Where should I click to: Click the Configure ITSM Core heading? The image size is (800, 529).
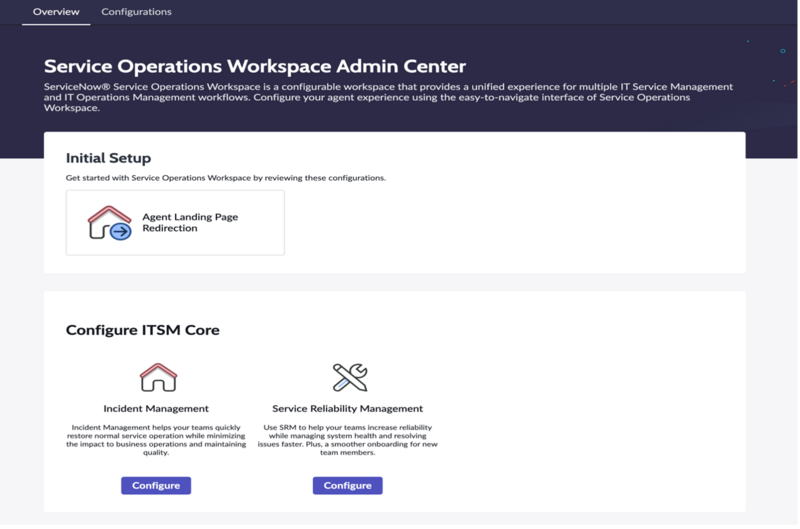click(142, 330)
